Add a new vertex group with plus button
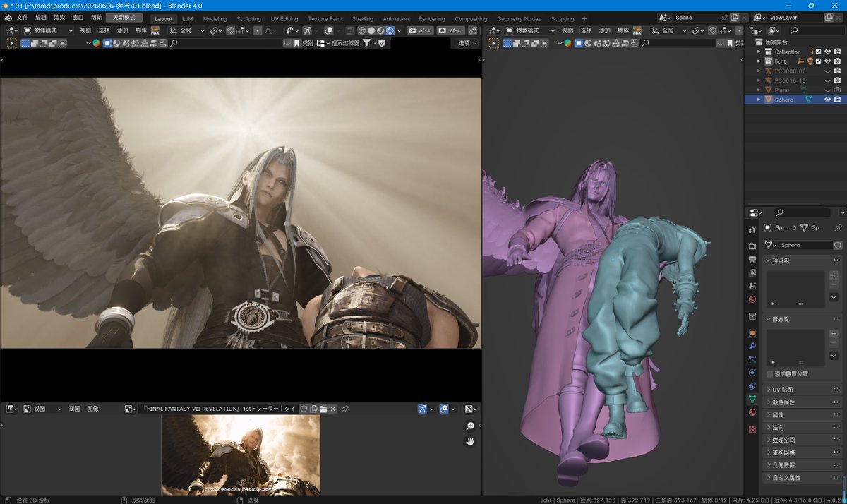Image resolution: width=847 pixels, height=504 pixels. tap(834, 275)
